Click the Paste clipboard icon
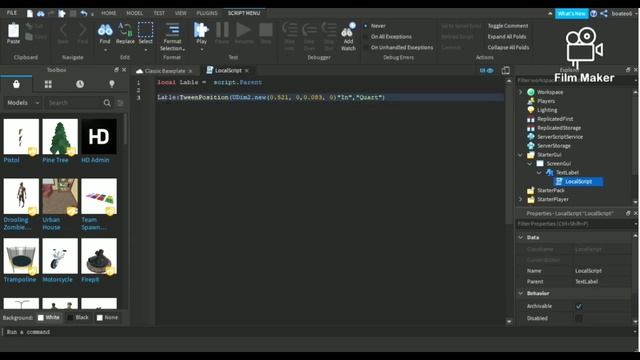Screen dimensions: 640x360 13,31
